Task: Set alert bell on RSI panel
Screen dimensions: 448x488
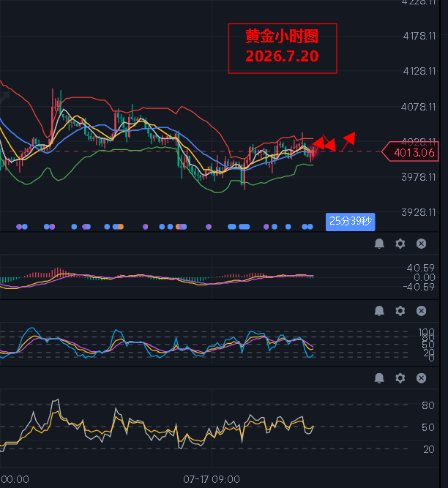Action: (x=379, y=378)
